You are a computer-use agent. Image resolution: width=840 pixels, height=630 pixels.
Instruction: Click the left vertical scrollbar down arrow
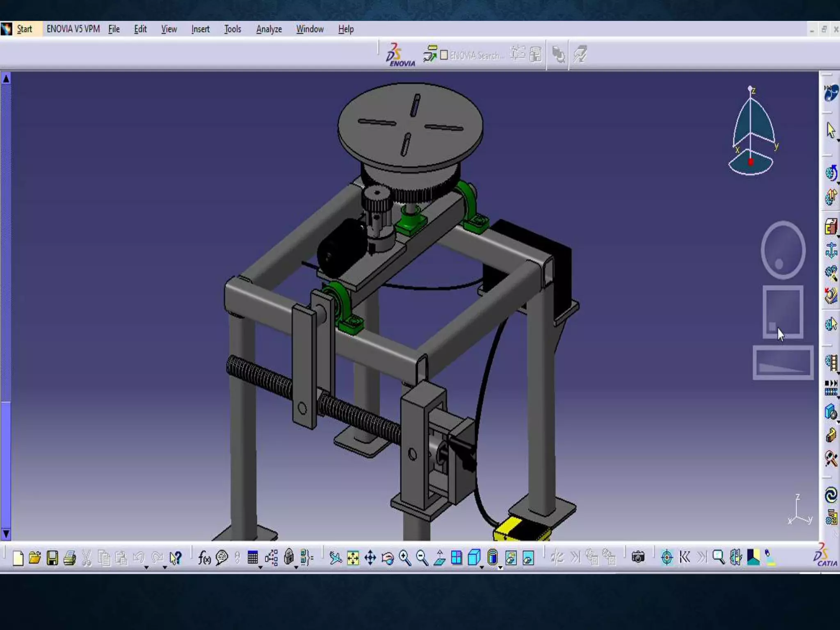coord(6,534)
